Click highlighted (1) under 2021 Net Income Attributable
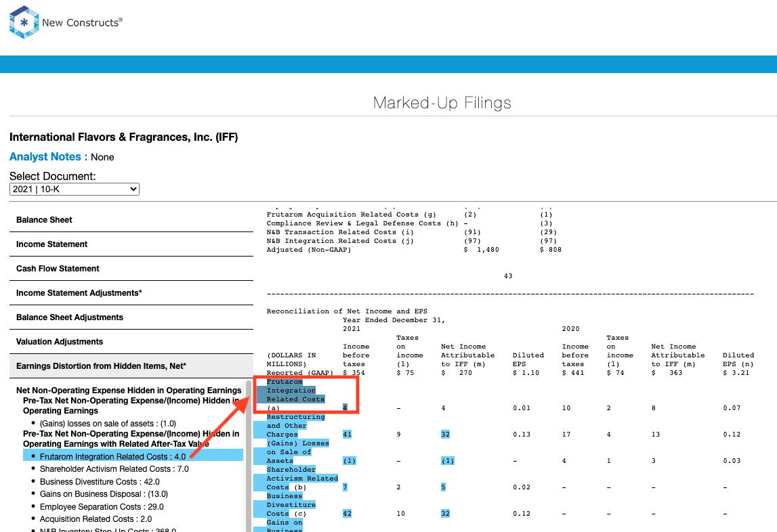Screen dimensions: 777x532 (x=448, y=461)
